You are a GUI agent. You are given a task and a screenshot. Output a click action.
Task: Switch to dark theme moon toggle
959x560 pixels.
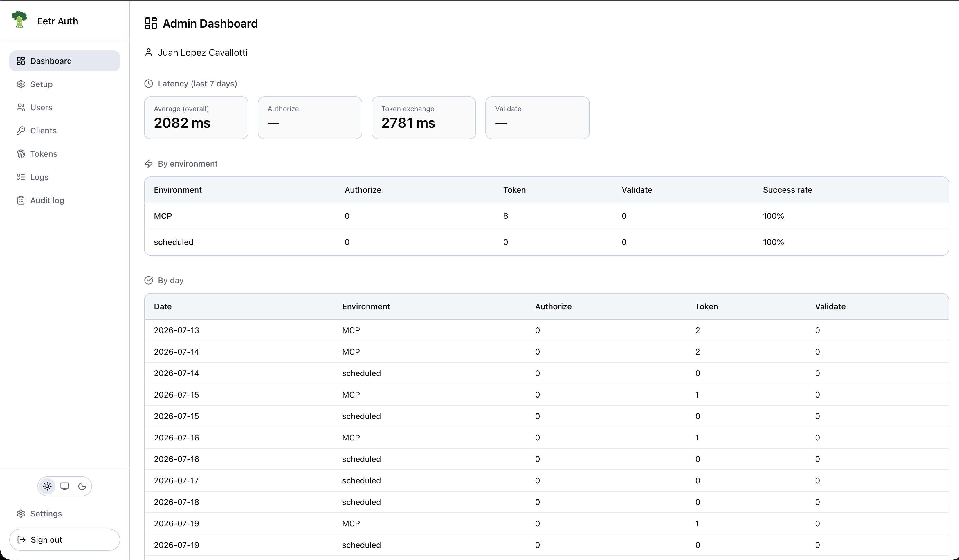pos(82,486)
